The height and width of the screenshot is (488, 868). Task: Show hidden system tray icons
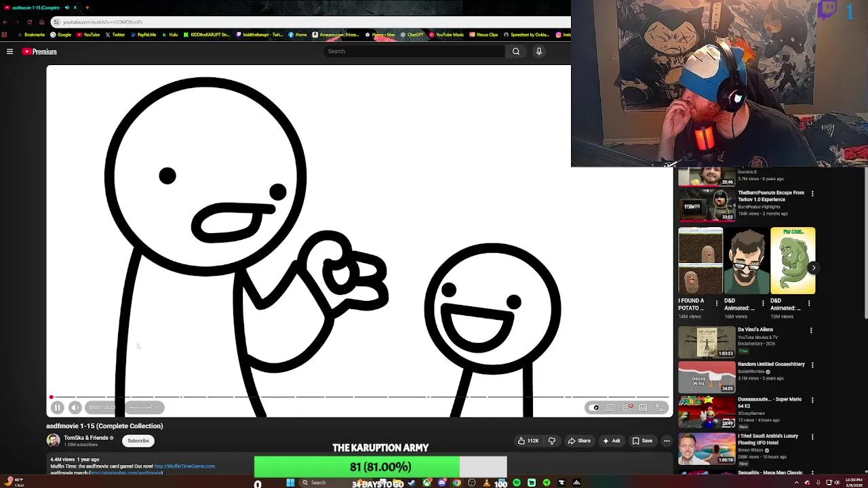tap(797, 483)
